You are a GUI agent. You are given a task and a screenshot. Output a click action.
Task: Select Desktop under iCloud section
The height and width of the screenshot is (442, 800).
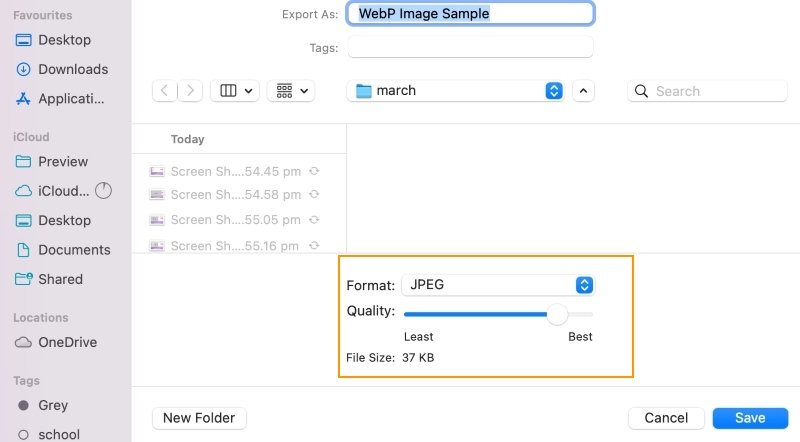[53, 220]
